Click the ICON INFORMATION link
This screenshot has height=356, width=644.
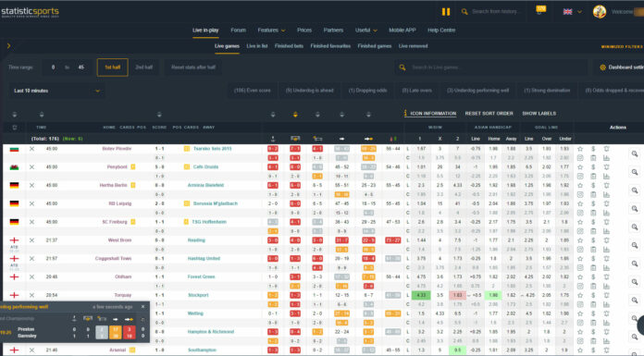pyautogui.click(x=430, y=114)
